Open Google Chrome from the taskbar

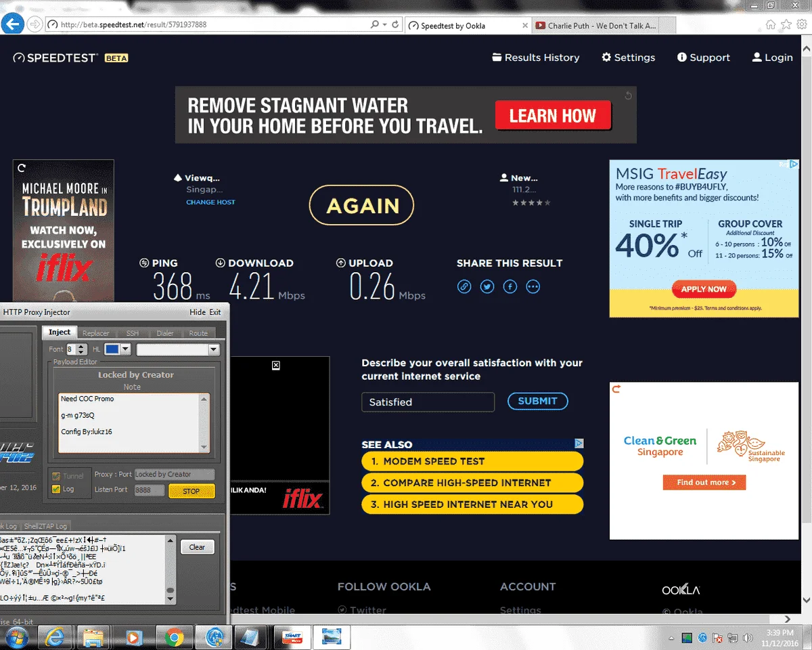coord(173,637)
